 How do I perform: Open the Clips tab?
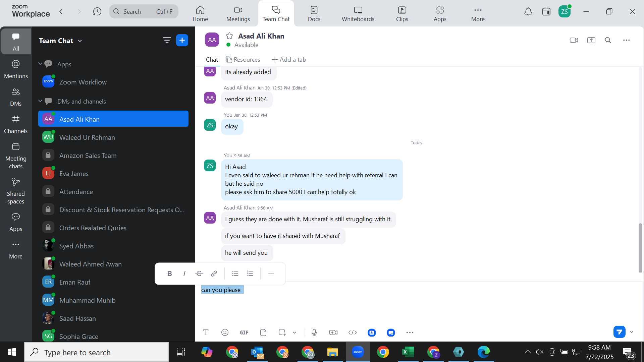pyautogui.click(x=402, y=14)
